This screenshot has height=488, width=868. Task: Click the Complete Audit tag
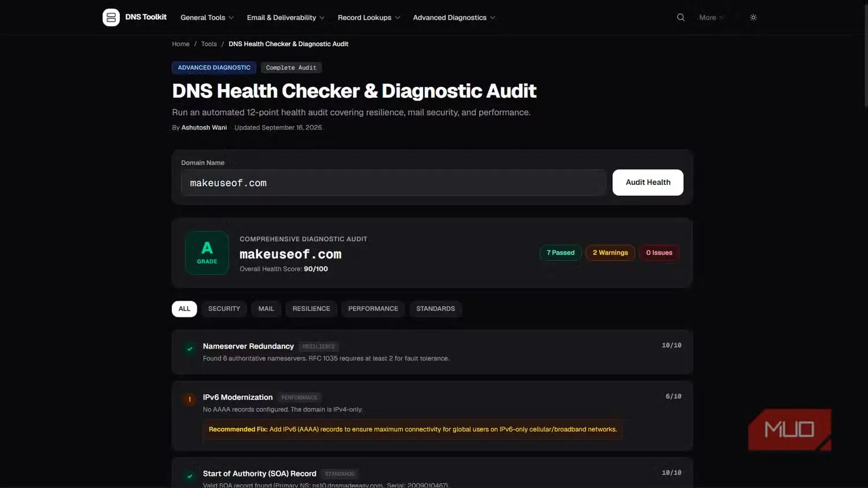[x=291, y=68]
